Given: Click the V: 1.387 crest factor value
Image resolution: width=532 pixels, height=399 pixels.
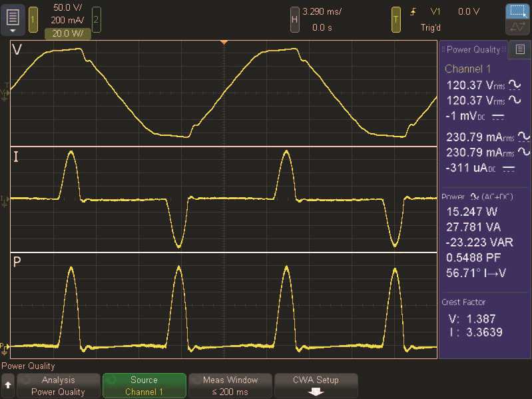Looking at the screenshot, I should coord(472,319).
